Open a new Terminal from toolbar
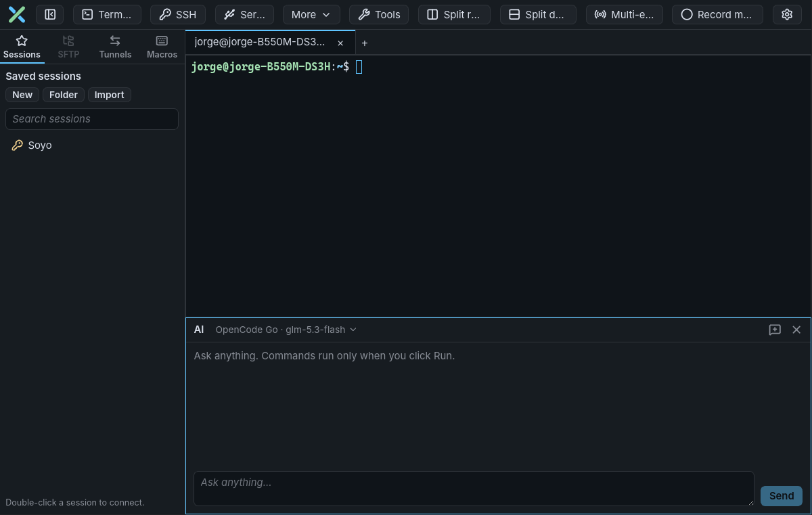 [107, 14]
